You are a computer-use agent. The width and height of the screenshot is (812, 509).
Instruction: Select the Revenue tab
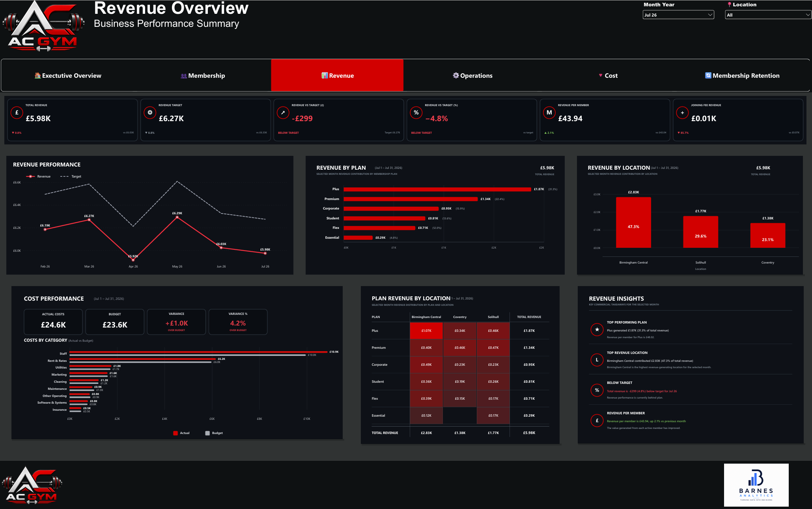tap(337, 75)
